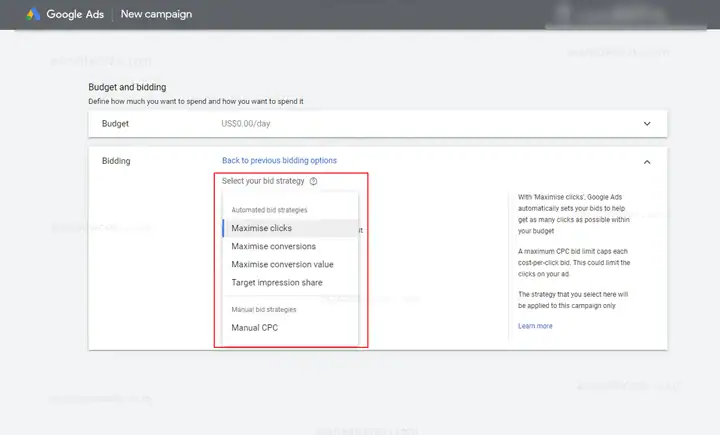Viewport: 720px width, 435px height.
Task: Choose Maximise conversions option
Action: [290, 246]
